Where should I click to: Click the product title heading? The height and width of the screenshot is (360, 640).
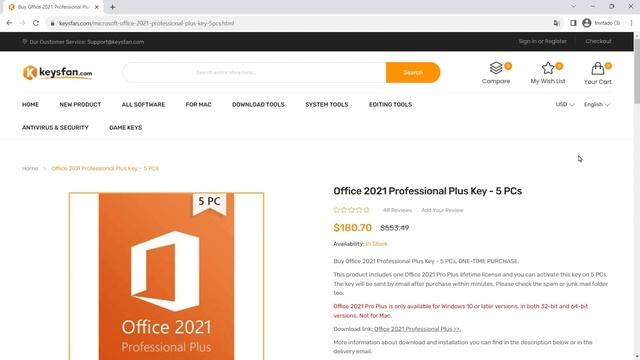pyautogui.click(x=427, y=191)
